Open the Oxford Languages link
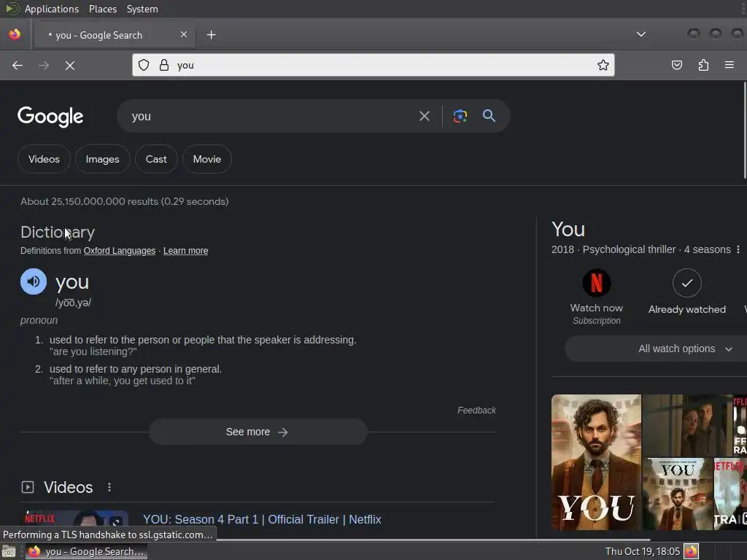 (120, 251)
